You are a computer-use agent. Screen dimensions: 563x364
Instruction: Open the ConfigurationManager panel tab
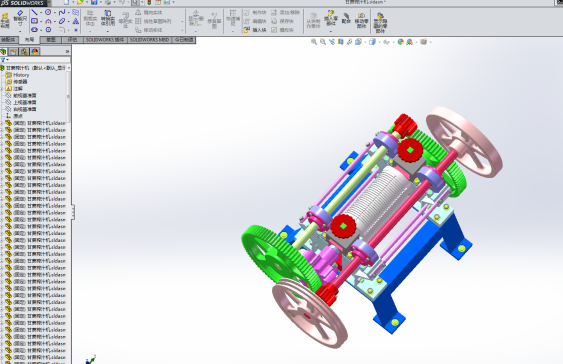tap(24, 52)
